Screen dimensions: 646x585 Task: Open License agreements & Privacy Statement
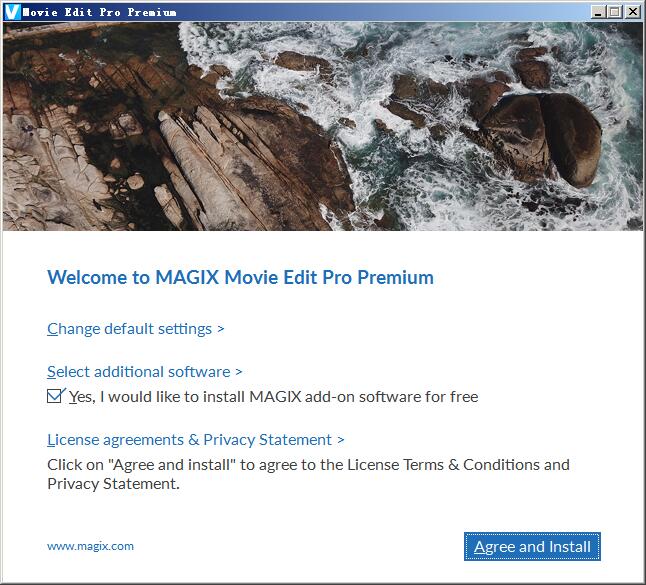click(x=190, y=440)
